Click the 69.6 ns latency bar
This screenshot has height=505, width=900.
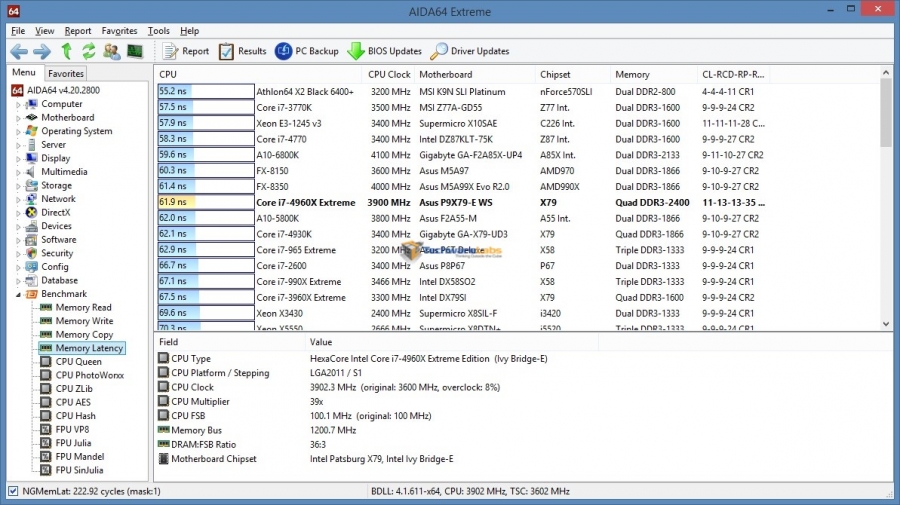click(205, 313)
